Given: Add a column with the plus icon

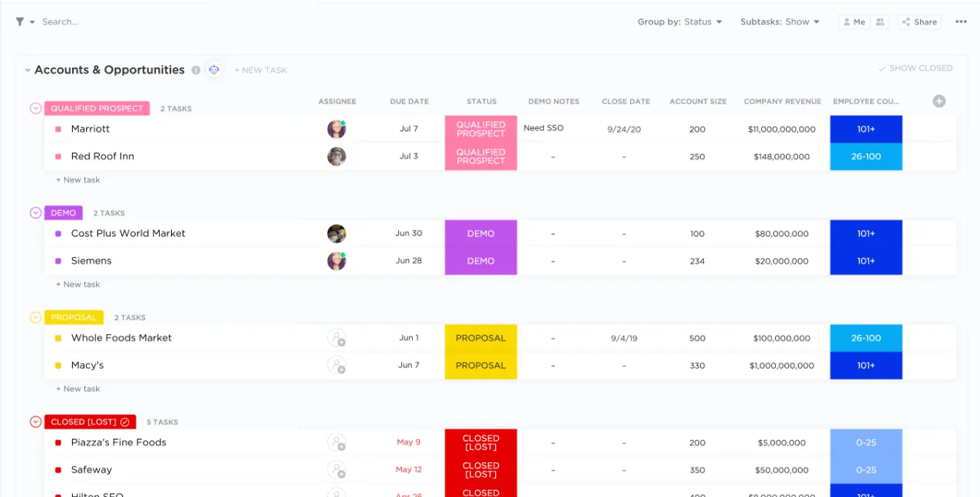Looking at the screenshot, I should 939,101.
